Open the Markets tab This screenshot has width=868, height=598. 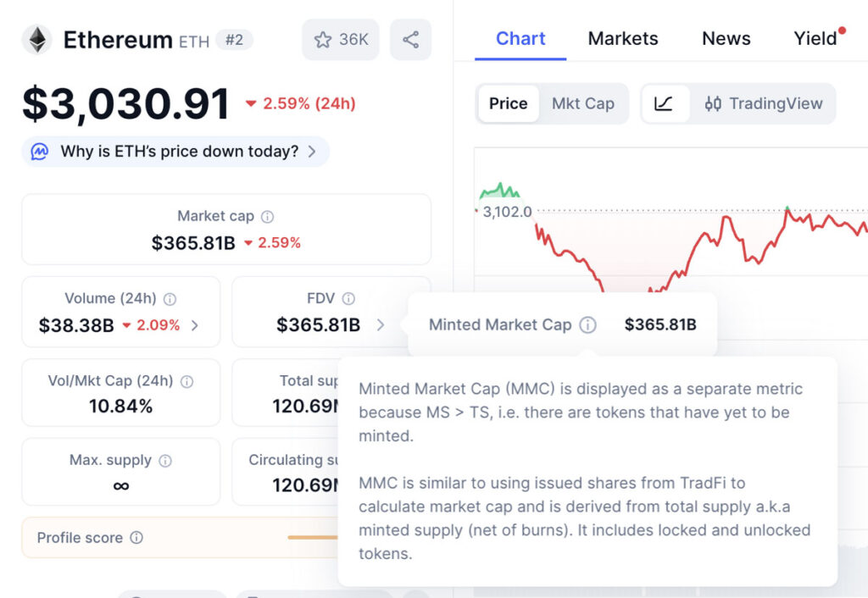tap(623, 38)
